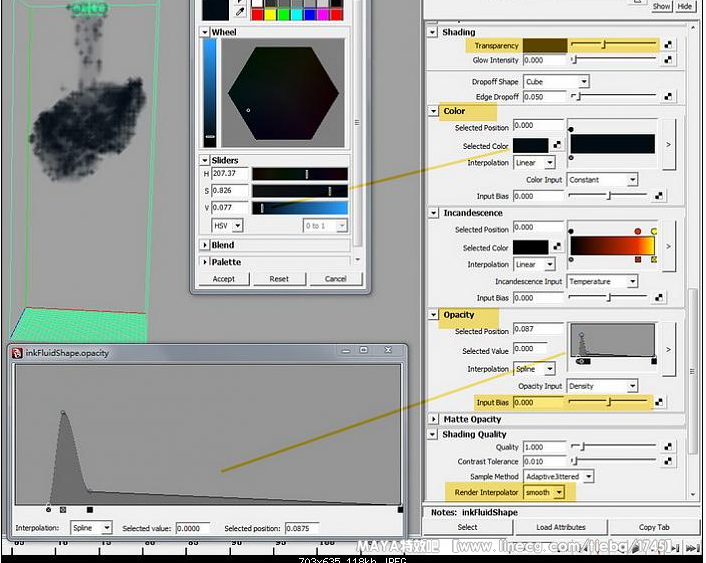Image resolution: width=706 pixels, height=563 pixels.
Task: Click the Load Attributes button
Action: (560, 527)
